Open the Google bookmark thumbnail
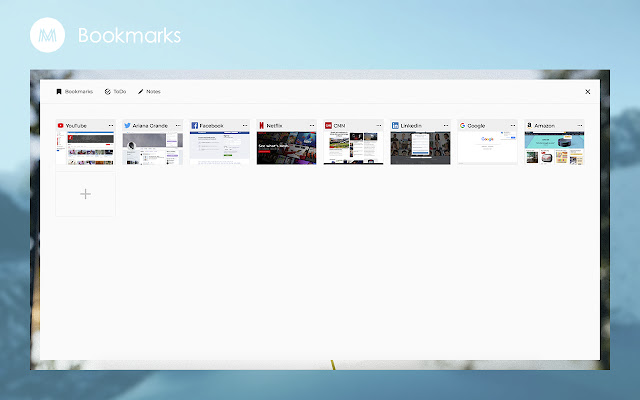Image resolution: width=640 pixels, height=400 pixels. coord(487,148)
